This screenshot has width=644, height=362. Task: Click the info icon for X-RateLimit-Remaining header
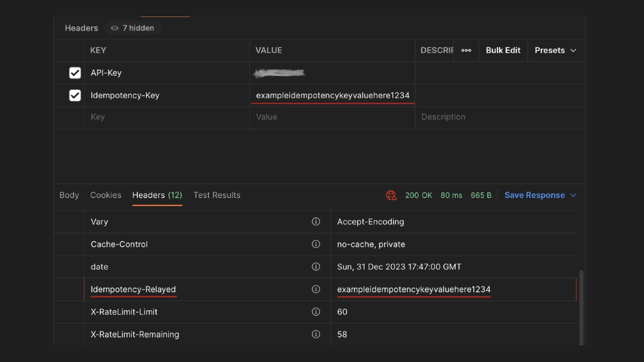[x=316, y=334]
